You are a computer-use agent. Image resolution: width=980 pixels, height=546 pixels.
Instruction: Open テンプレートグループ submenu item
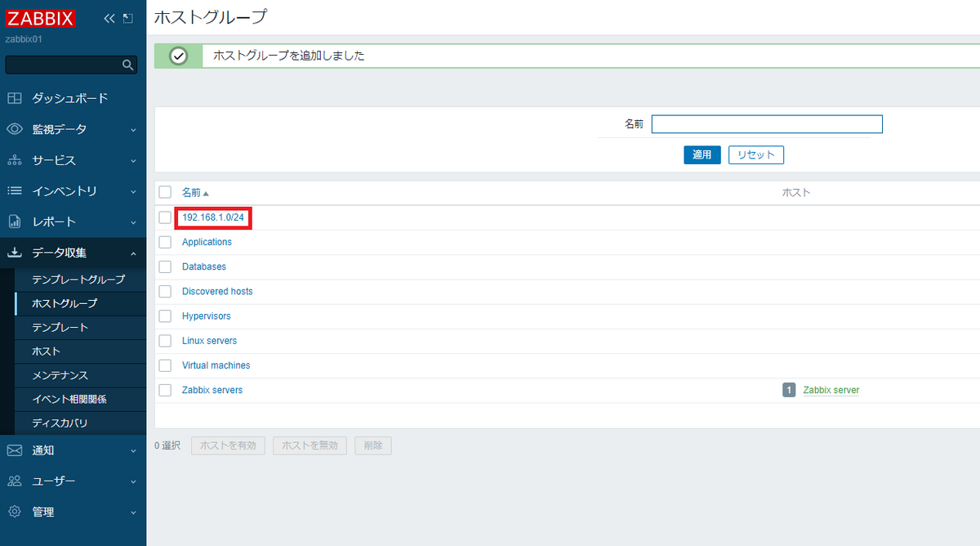point(78,280)
